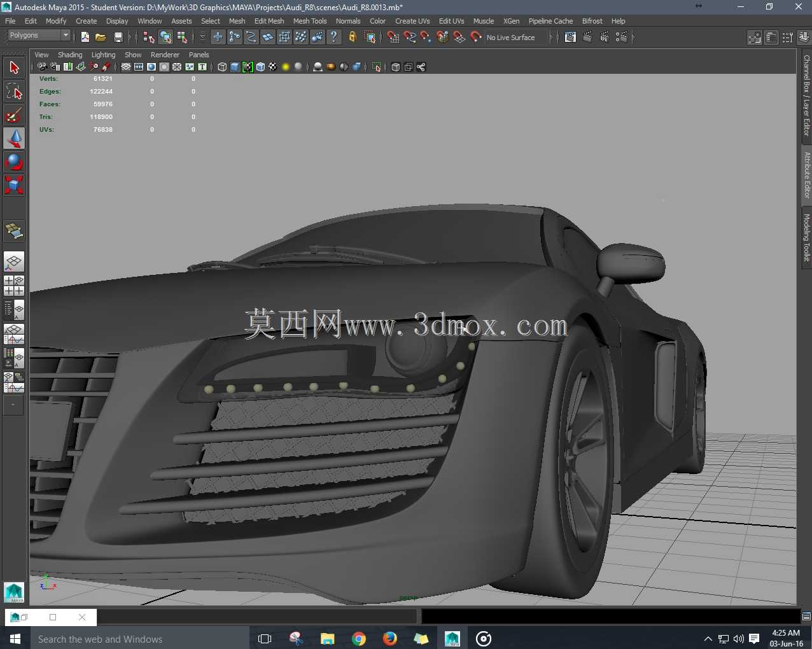Toggle isolate select in viewport
The height and width of the screenshot is (649, 812).
377,67
